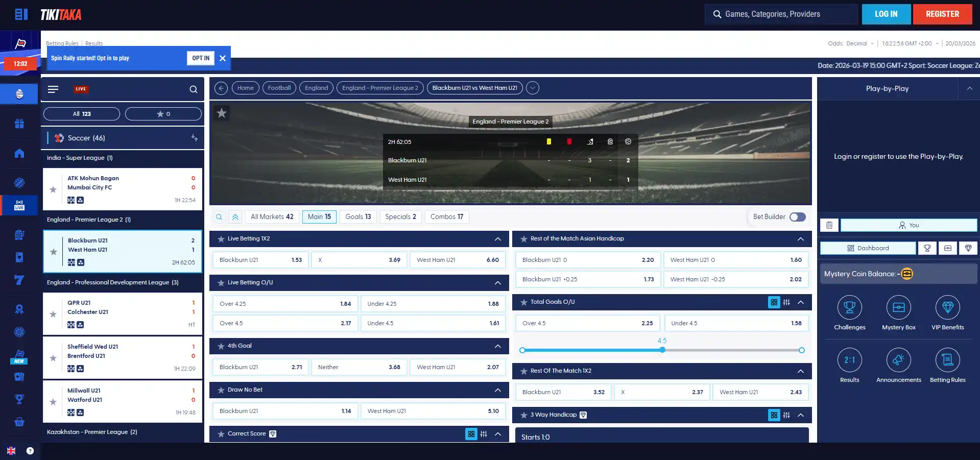The width and height of the screenshot is (980, 460).
Task: Open the Announcements icon
Action: [x=898, y=360]
